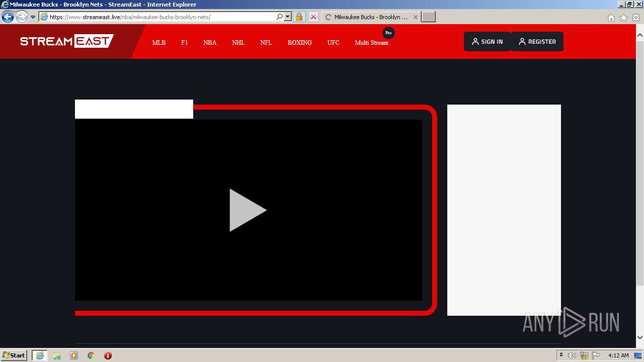
Task: Click the Pro badge above Multi Stream
Action: [x=388, y=33]
